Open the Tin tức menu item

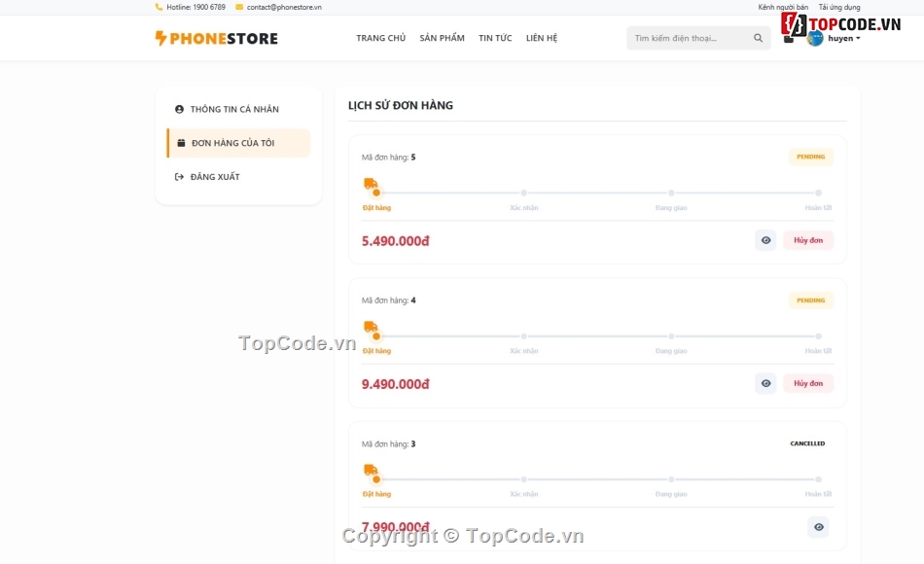495,38
